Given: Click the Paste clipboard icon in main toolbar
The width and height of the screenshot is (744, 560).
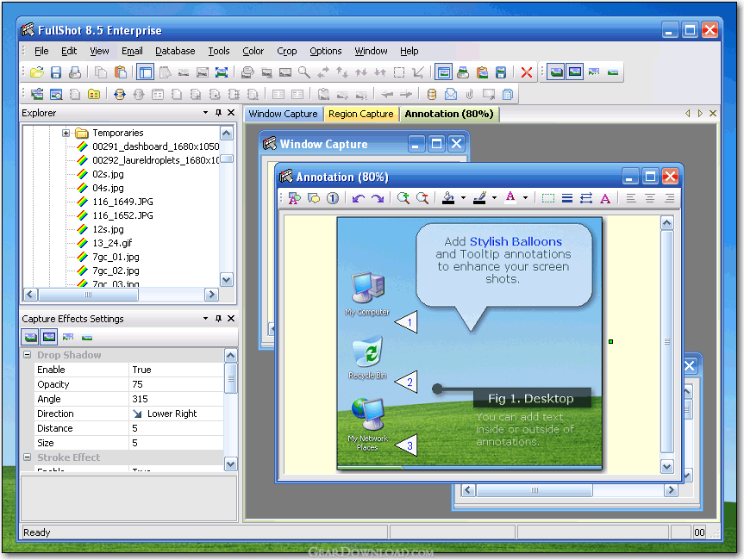Looking at the screenshot, I should coord(121,72).
